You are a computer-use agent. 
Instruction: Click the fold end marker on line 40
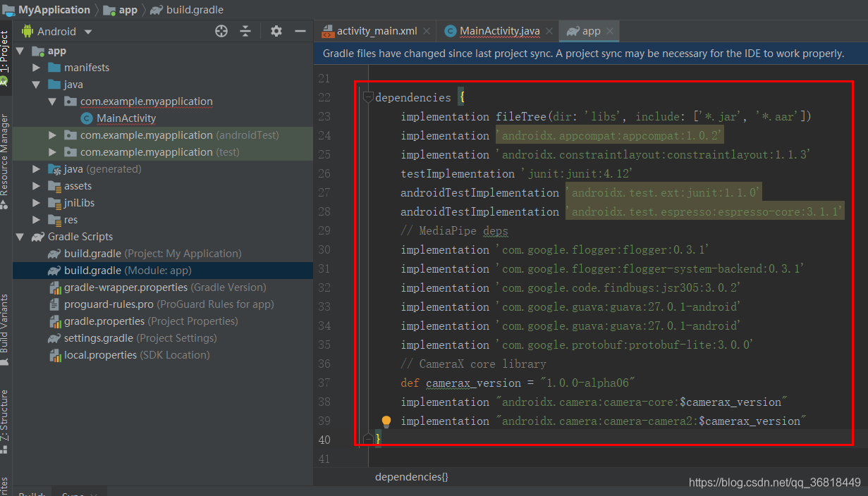368,440
